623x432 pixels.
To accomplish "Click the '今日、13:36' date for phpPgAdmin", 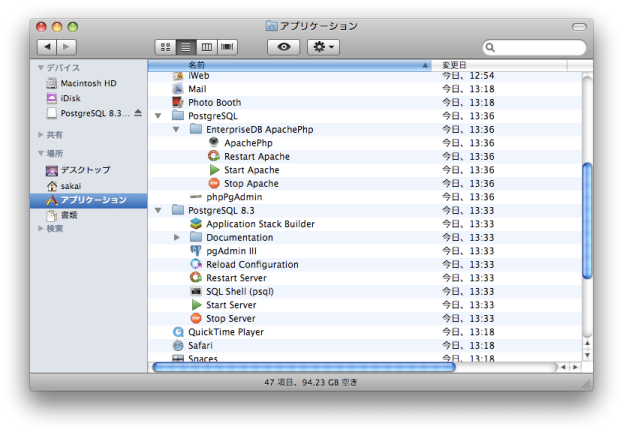I will pos(468,197).
